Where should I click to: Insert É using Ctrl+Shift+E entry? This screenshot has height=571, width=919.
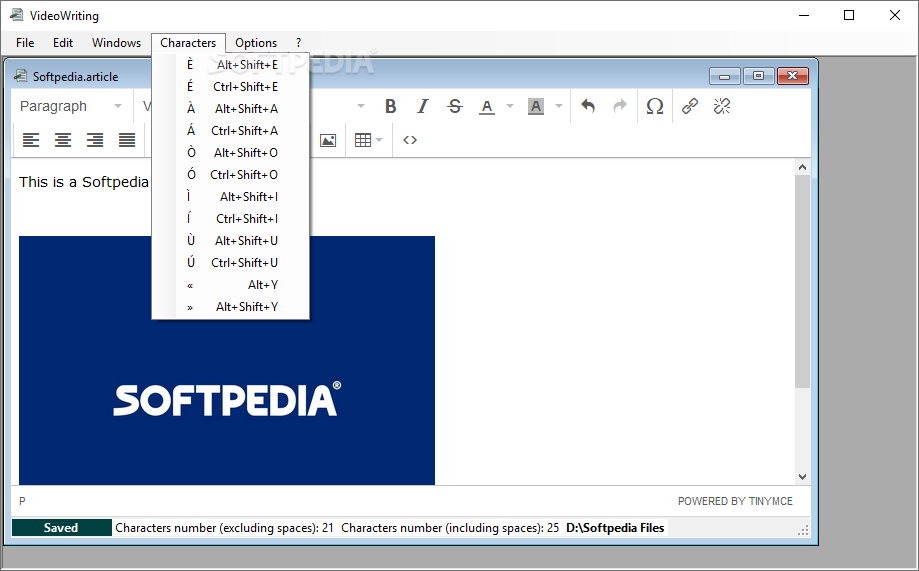tap(231, 87)
